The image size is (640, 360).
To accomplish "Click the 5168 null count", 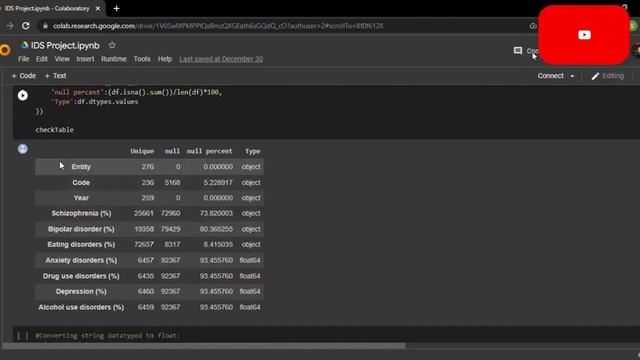I will click(x=172, y=182).
